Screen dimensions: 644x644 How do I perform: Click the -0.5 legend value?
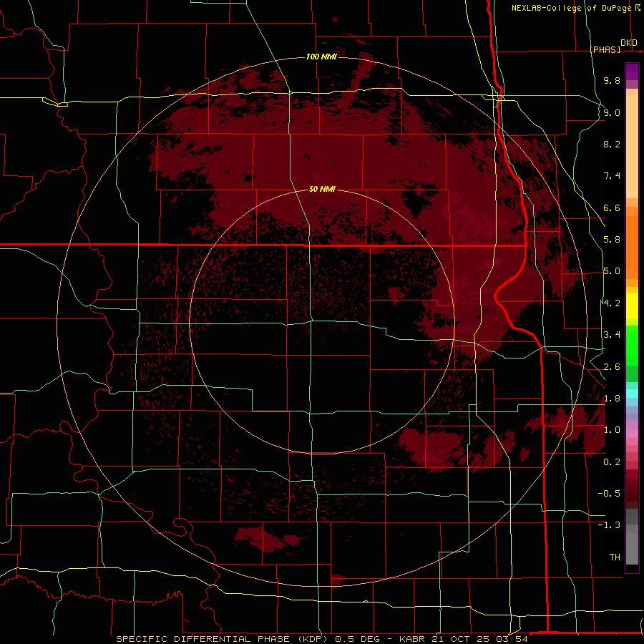click(x=609, y=494)
